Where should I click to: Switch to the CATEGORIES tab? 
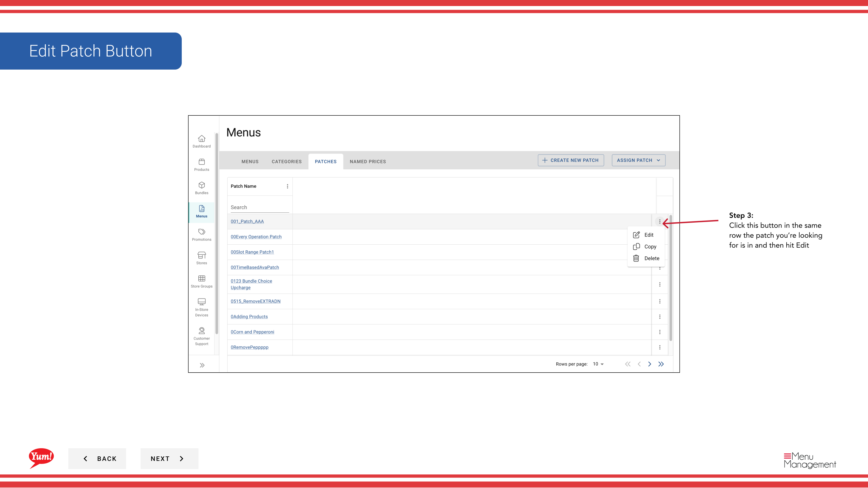point(286,162)
